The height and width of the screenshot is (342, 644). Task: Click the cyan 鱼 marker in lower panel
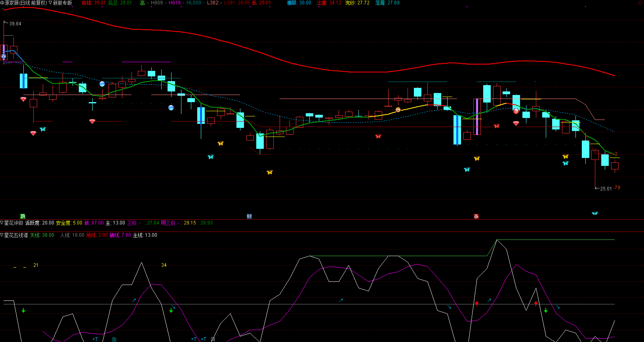click(x=114, y=339)
